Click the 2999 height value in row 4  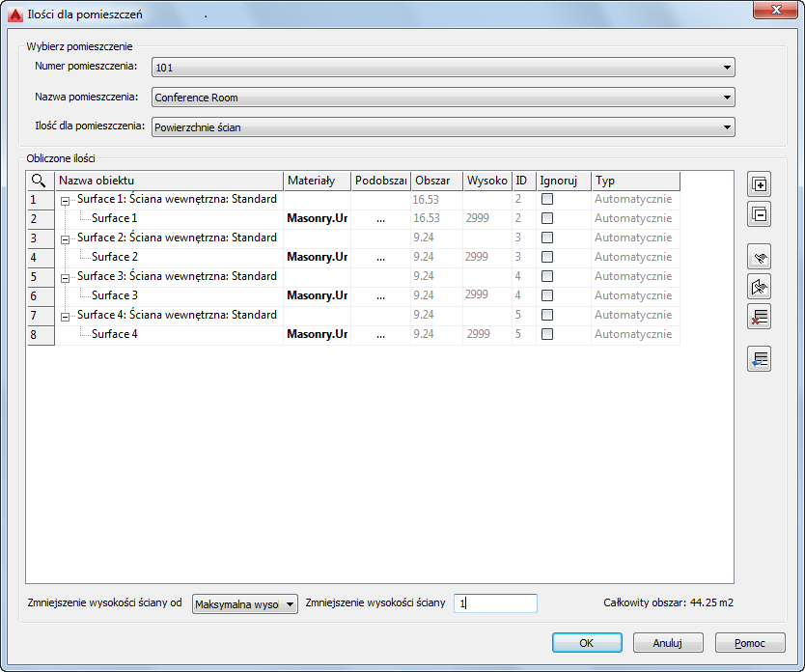(477, 257)
